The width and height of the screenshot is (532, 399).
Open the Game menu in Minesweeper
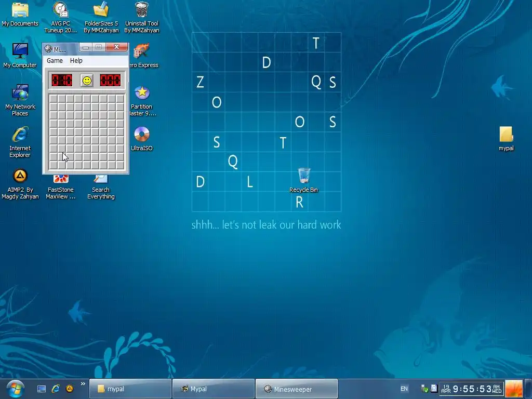pos(55,60)
